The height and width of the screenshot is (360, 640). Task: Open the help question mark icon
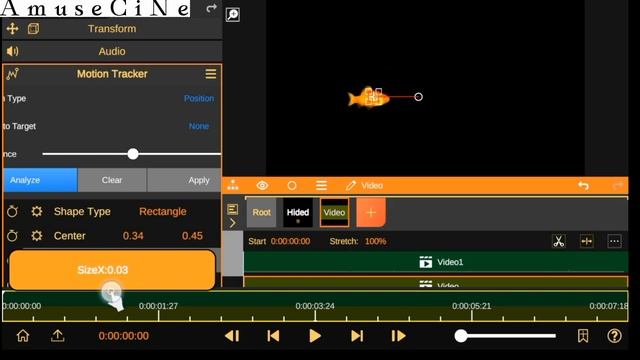(x=614, y=336)
